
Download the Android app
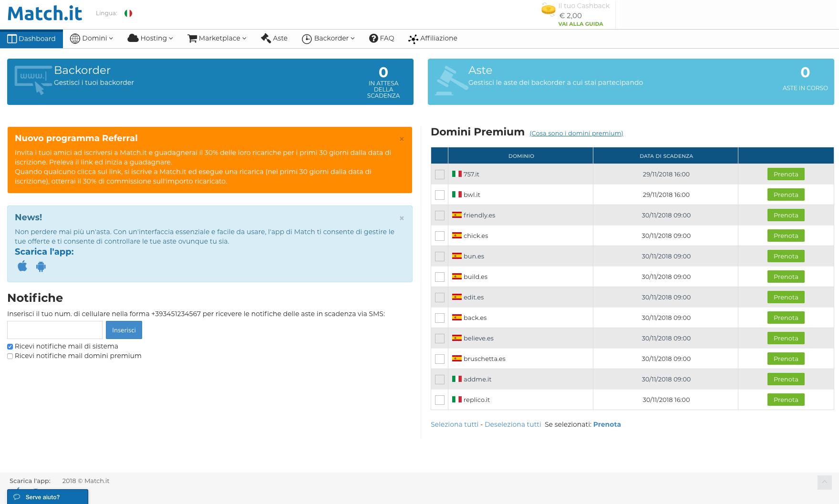coord(41,267)
